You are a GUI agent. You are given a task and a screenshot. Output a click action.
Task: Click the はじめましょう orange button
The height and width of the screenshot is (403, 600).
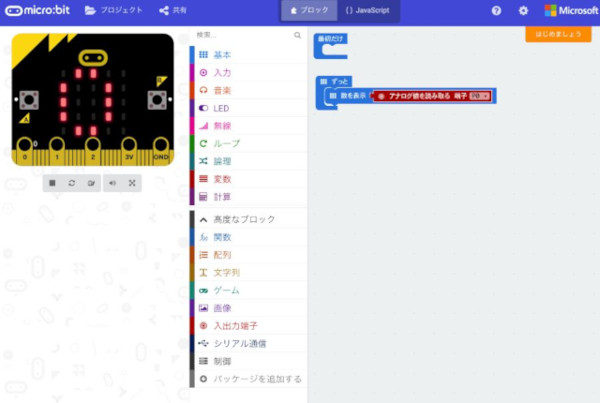pos(558,34)
